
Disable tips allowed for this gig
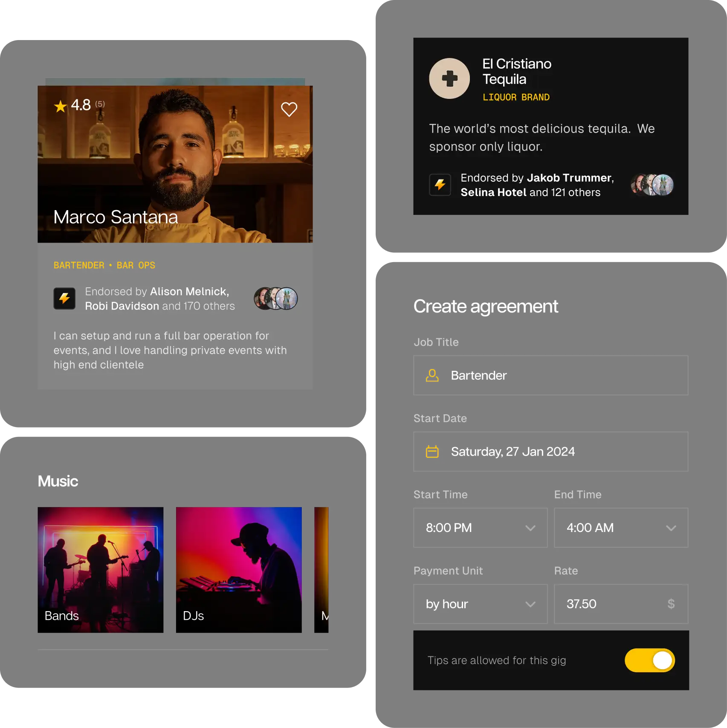coord(650,660)
